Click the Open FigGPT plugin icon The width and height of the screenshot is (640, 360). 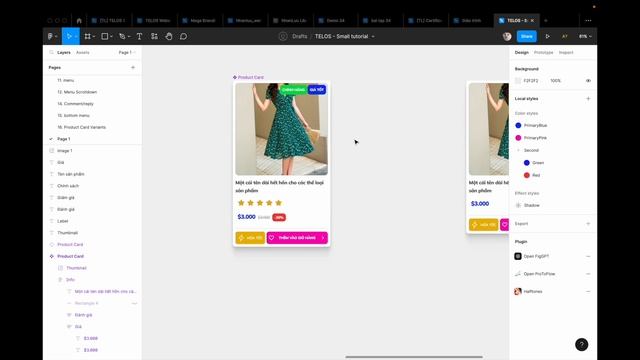point(518,256)
